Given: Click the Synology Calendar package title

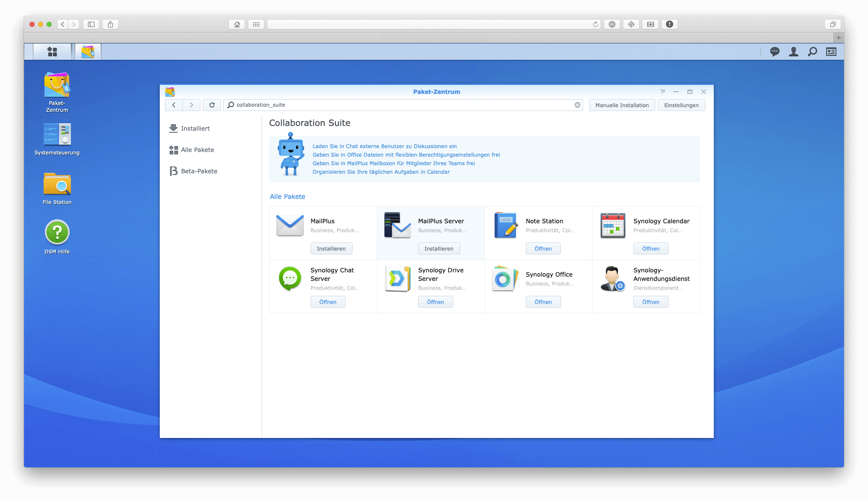Looking at the screenshot, I should pos(661,221).
